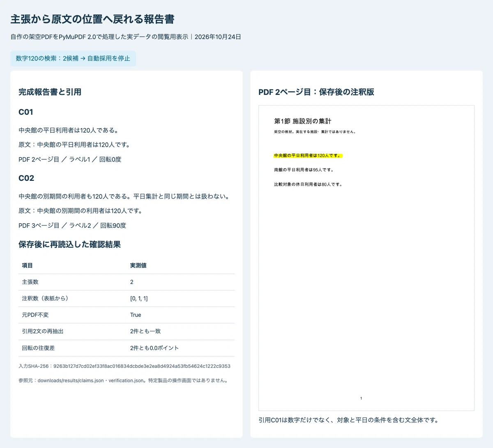The image size is (493, 448).
Task: Click source quote 原文：中央館の平日利用者は120人です。
Action: click(x=75, y=145)
